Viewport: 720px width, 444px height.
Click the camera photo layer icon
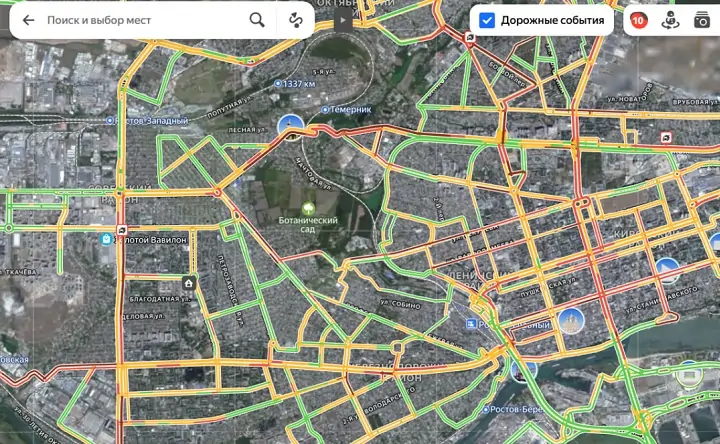click(702, 20)
